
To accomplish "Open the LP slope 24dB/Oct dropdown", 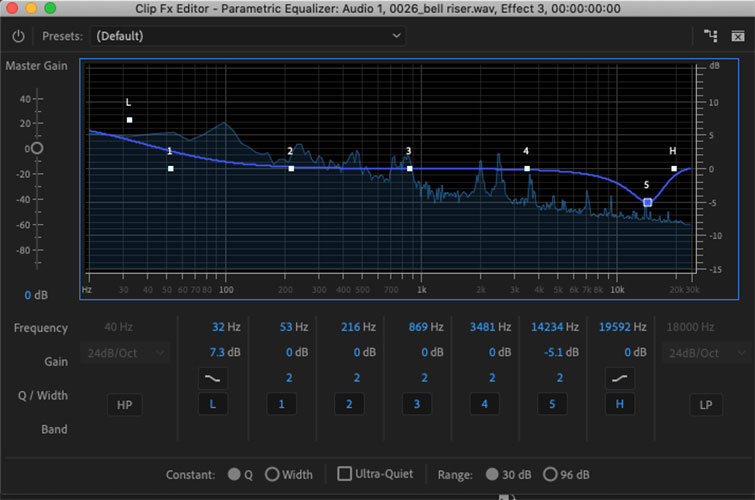I will pos(705,353).
